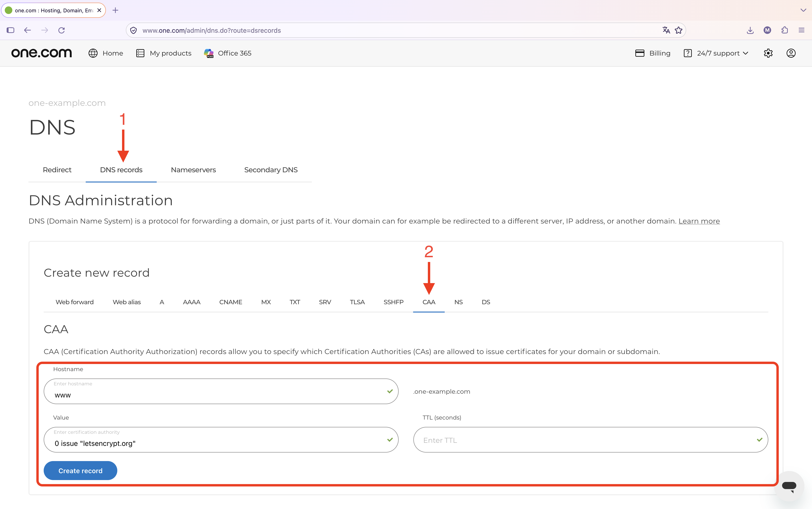Open the account profile icon
This screenshot has height=509, width=812.
point(791,53)
